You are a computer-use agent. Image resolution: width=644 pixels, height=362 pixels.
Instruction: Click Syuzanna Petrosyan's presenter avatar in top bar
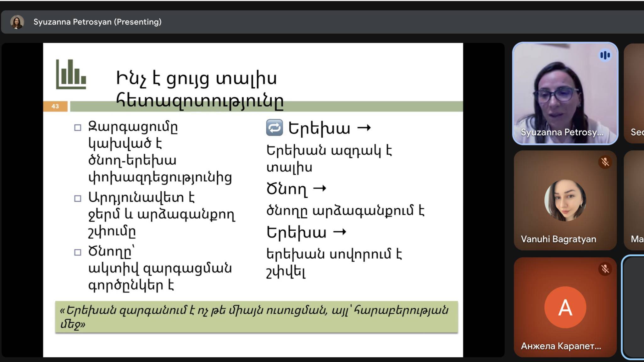17,22
